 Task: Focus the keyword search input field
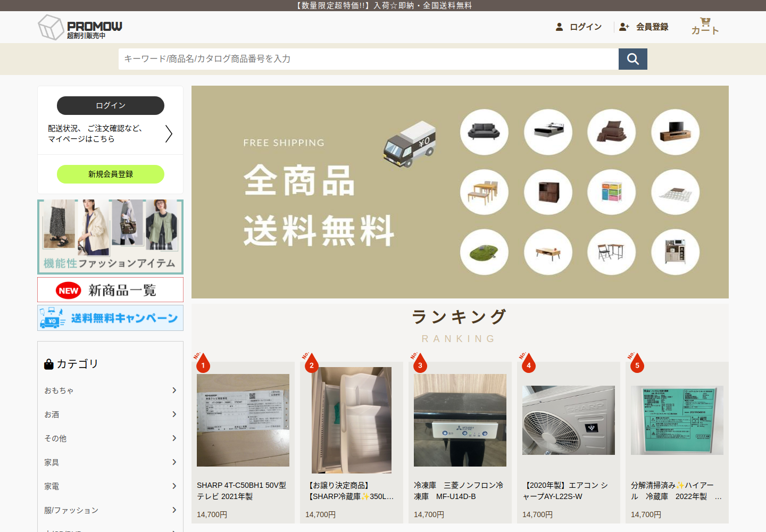click(x=368, y=59)
